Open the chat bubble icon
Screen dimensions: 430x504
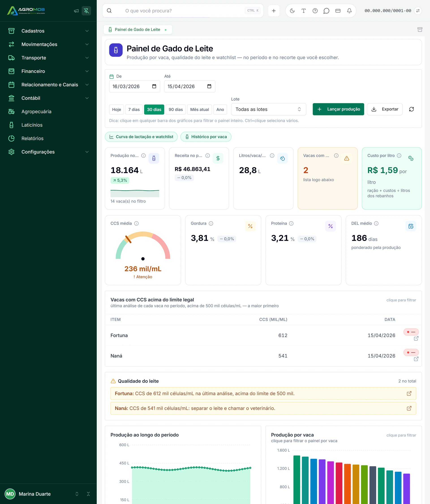[x=326, y=11]
